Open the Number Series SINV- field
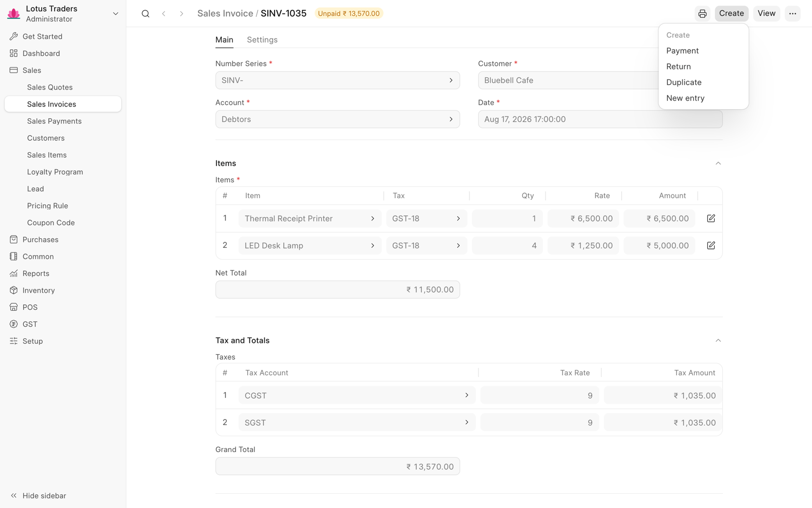Image resolution: width=812 pixels, height=508 pixels. point(337,80)
